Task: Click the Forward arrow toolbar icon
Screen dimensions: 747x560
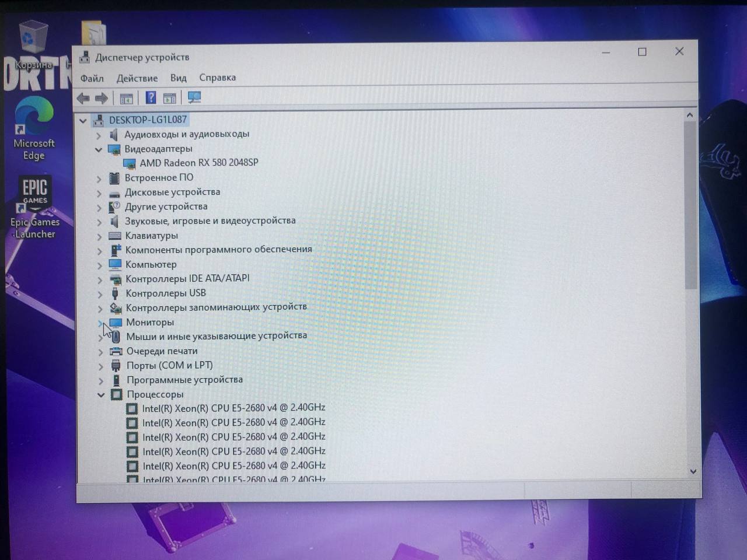Action: [x=102, y=98]
